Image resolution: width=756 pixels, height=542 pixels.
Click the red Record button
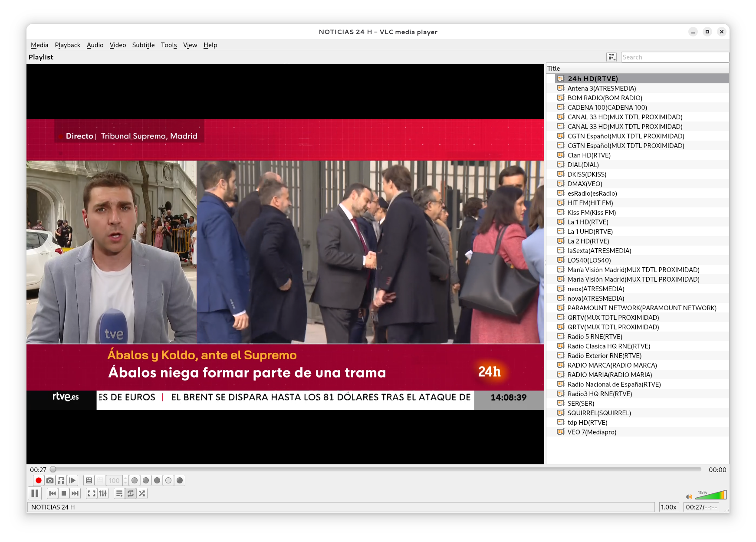click(x=39, y=480)
